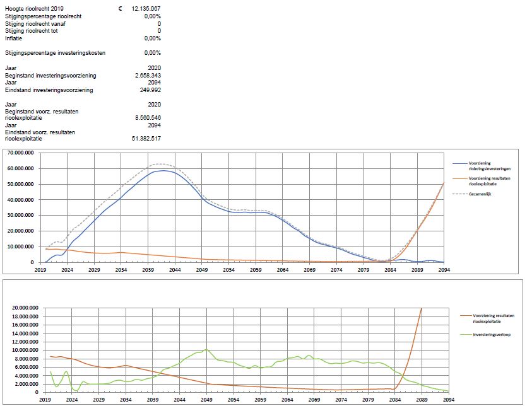532x406 pixels.
Task: Click 'Voorziening rioleringsinvesteringen' legend entry
Action: click(x=491, y=165)
